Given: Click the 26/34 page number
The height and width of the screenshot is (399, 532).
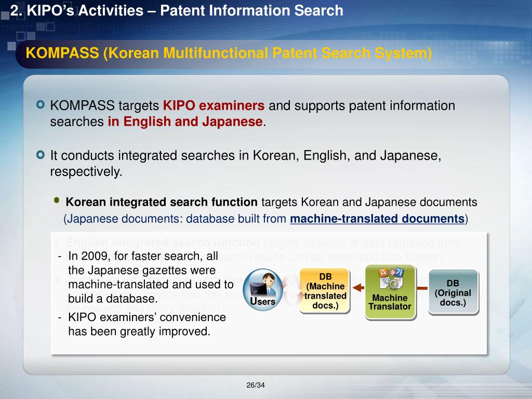Looking at the screenshot, I should coord(256,385).
